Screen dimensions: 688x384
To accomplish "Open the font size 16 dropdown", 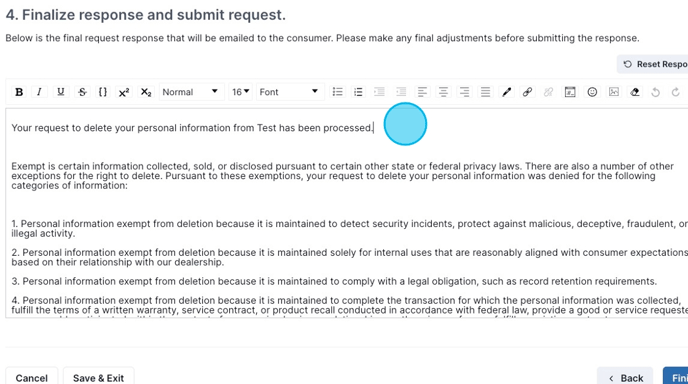I will 240,92.
